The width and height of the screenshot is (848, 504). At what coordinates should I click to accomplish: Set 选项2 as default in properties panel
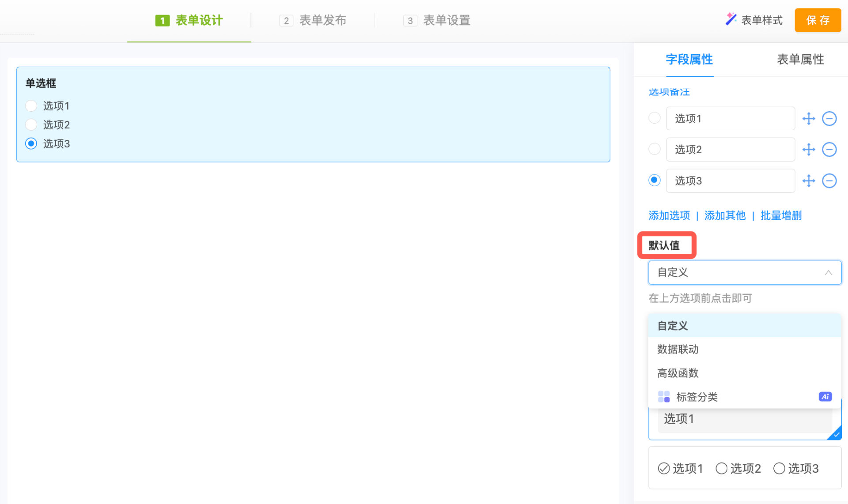pyautogui.click(x=654, y=149)
